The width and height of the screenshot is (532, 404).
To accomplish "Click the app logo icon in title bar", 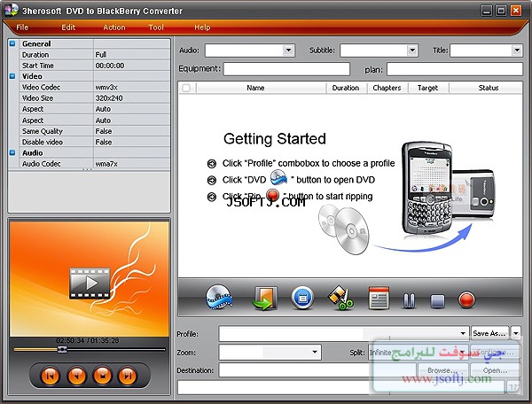I will (11, 10).
